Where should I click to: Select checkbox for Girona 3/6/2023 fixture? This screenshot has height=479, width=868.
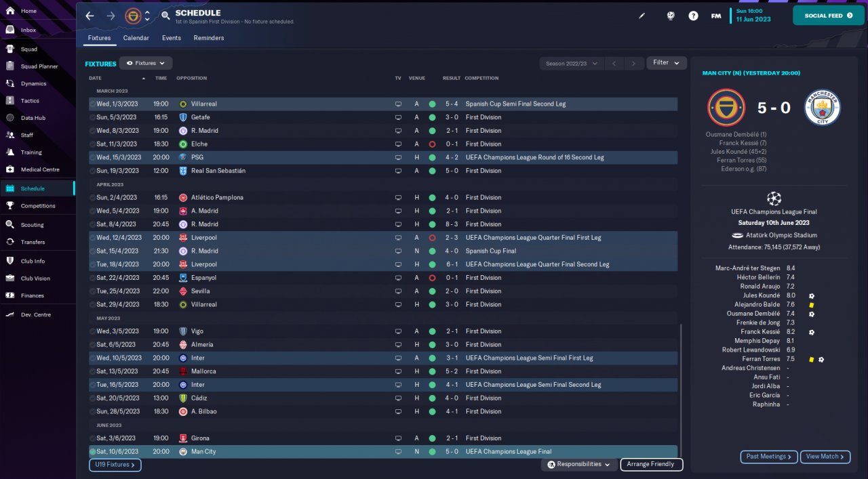pyautogui.click(x=92, y=438)
